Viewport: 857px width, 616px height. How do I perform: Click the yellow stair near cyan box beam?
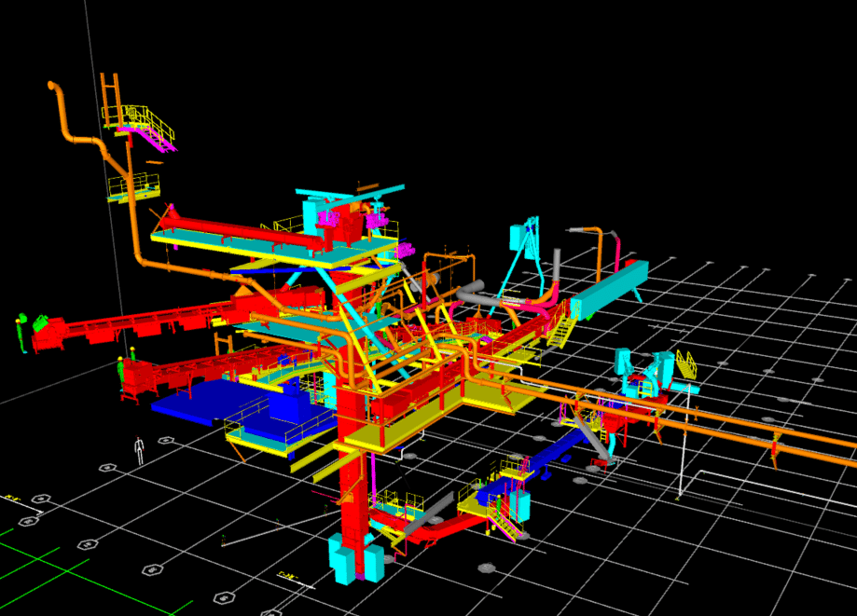561,326
